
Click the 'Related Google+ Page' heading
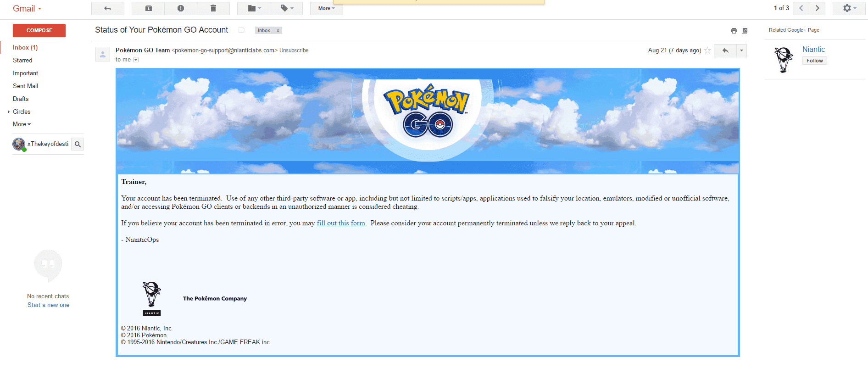pyautogui.click(x=794, y=30)
